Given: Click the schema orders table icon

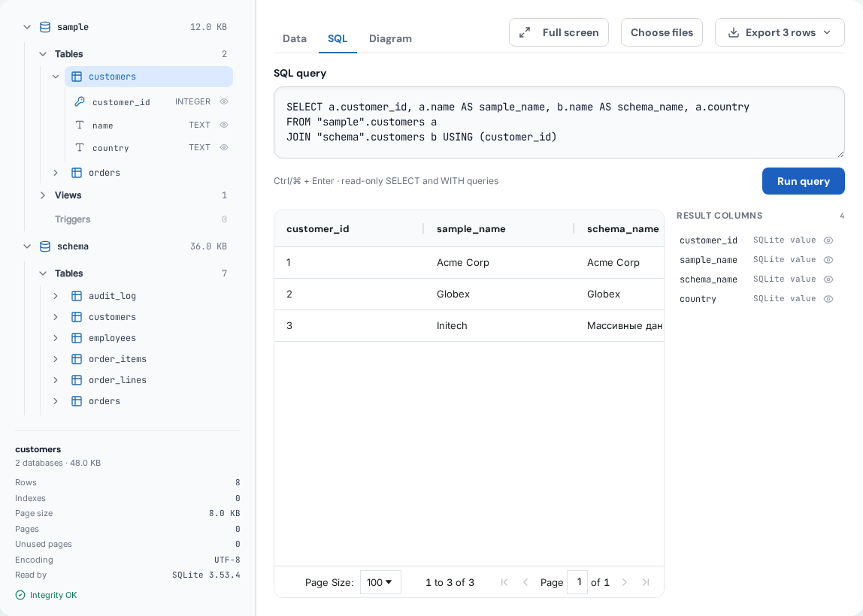Looking at the screenshot, I should pos(77,401).
